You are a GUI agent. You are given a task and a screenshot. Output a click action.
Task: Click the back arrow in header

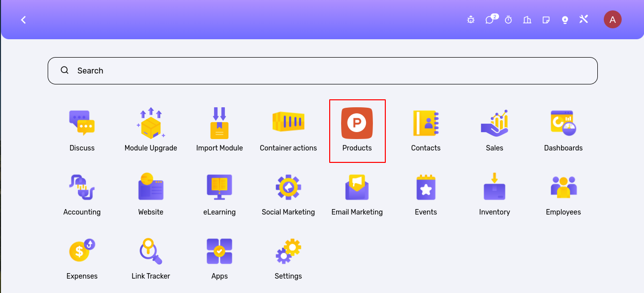point(23,20)
